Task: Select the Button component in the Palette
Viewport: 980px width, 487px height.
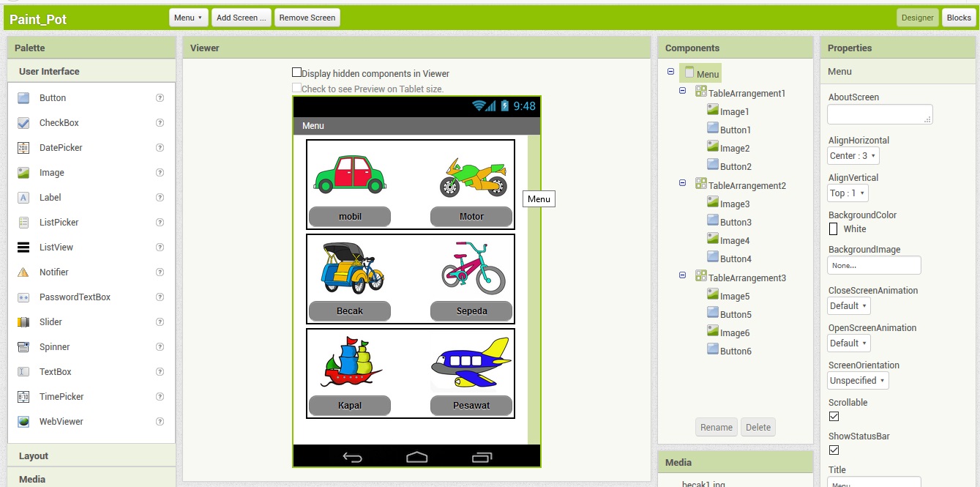Action: (51, 97)
